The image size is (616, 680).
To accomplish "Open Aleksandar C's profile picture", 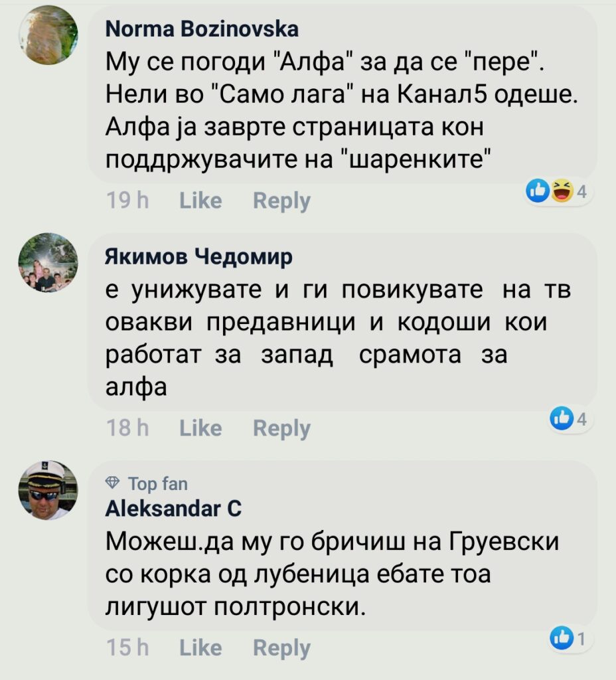I will 48,490.
